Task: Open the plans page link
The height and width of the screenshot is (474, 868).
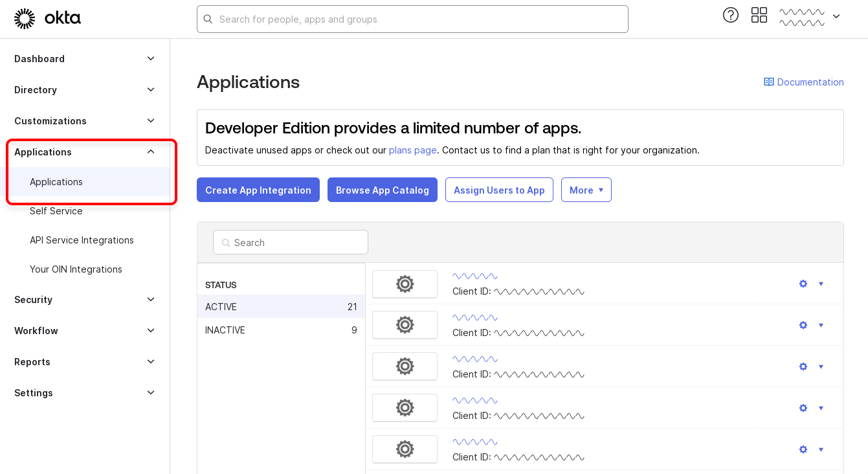Action: click(x=412, y=150)
